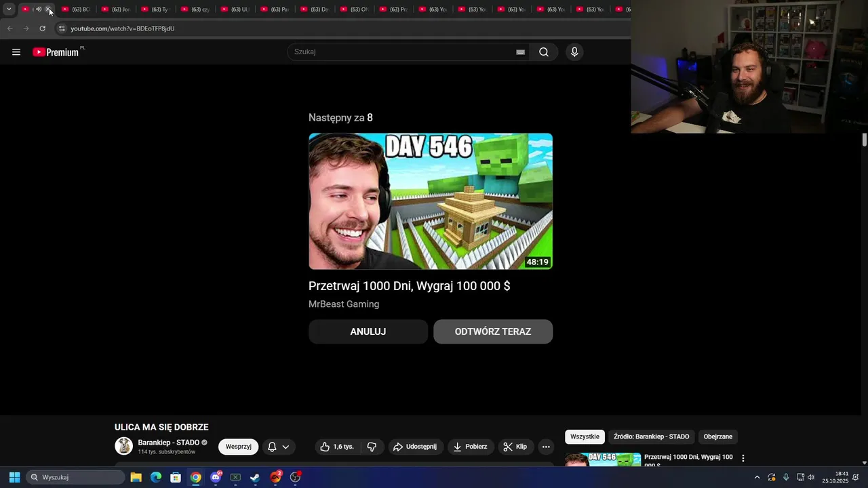
Task: Click "Przetrwaj 1000 Dni, Wygraj 100 000 $" autoplay title
Action: point(409,286)
